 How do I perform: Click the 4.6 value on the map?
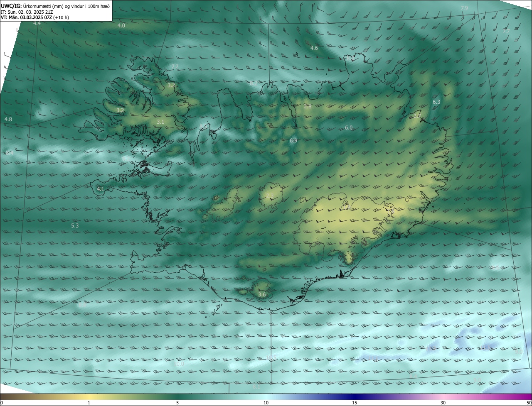(314, 48)
